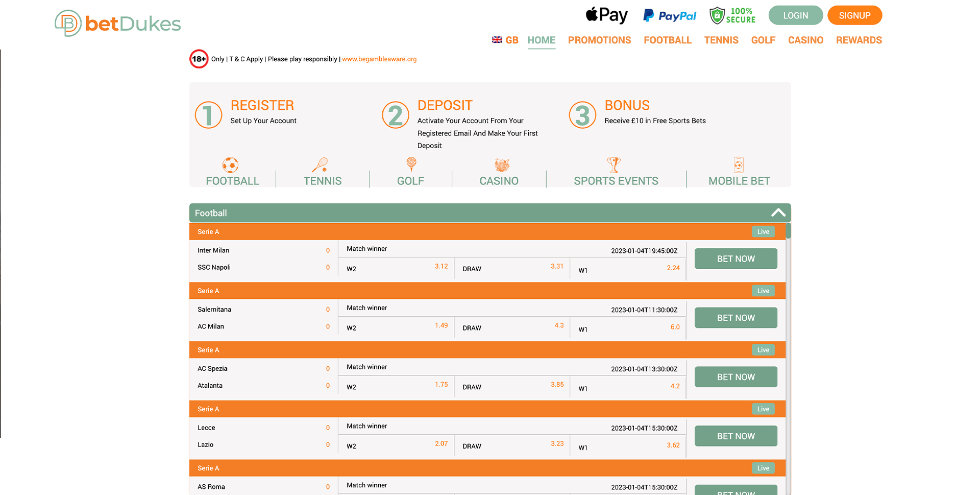Click the step 1 circle icon
The height and width of the screenshot is (495, 980).
coord(208,115)
